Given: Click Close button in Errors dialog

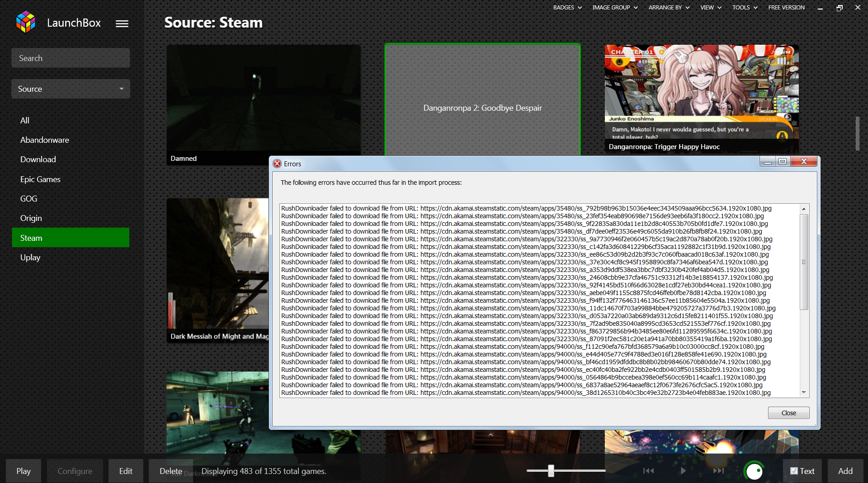Looking at the screenshot, I should point(788,413).
